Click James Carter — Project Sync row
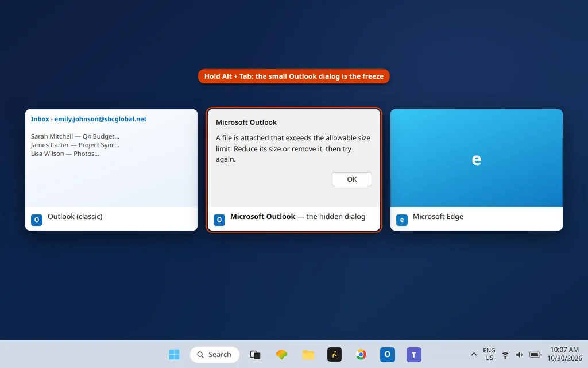The image size is (588, 368). pyautogui.click(x=75, y=145)
